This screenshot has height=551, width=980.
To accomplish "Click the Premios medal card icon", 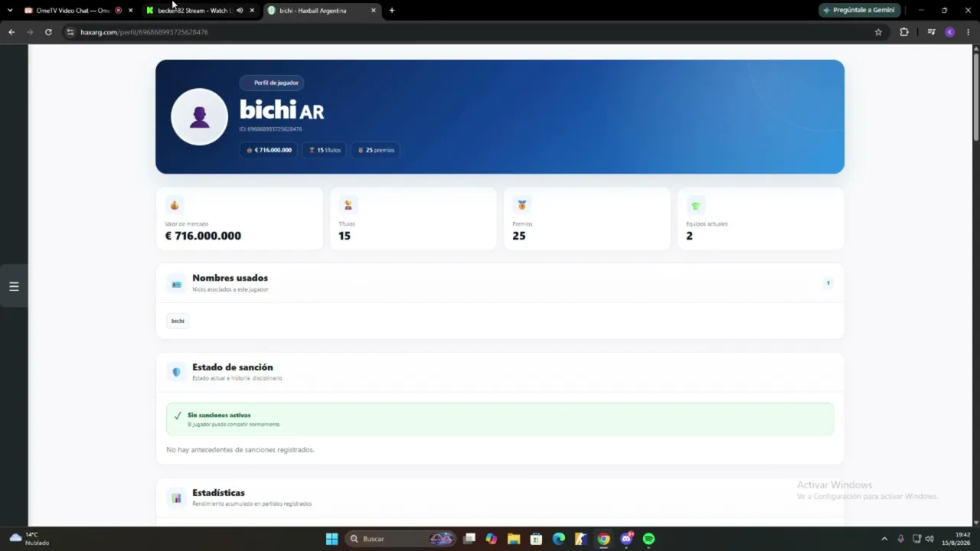I will pyautogui.click(x=522, y=205).
